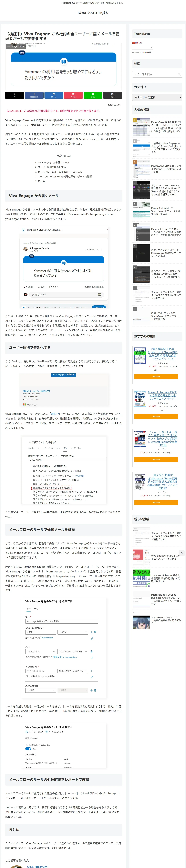
Task: Click Amazon button for ¥1,848 book
Action: coord(156,502)
